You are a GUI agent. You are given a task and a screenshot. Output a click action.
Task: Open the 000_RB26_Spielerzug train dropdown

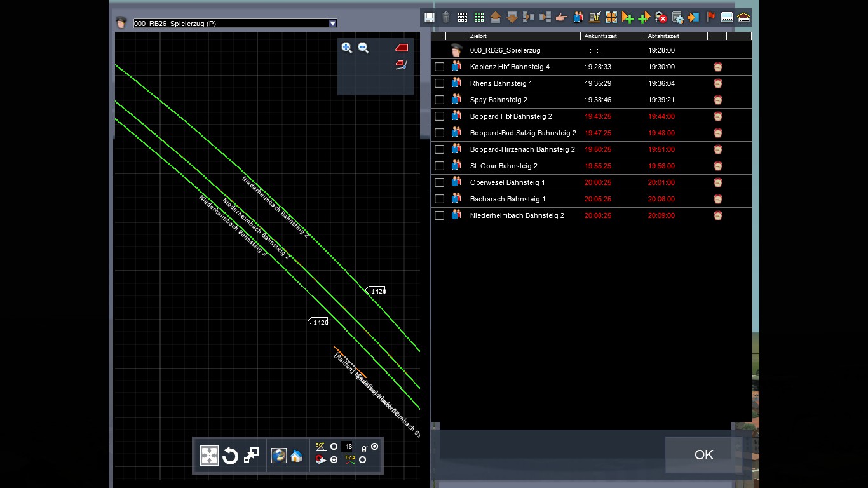(x=332, y=24)
